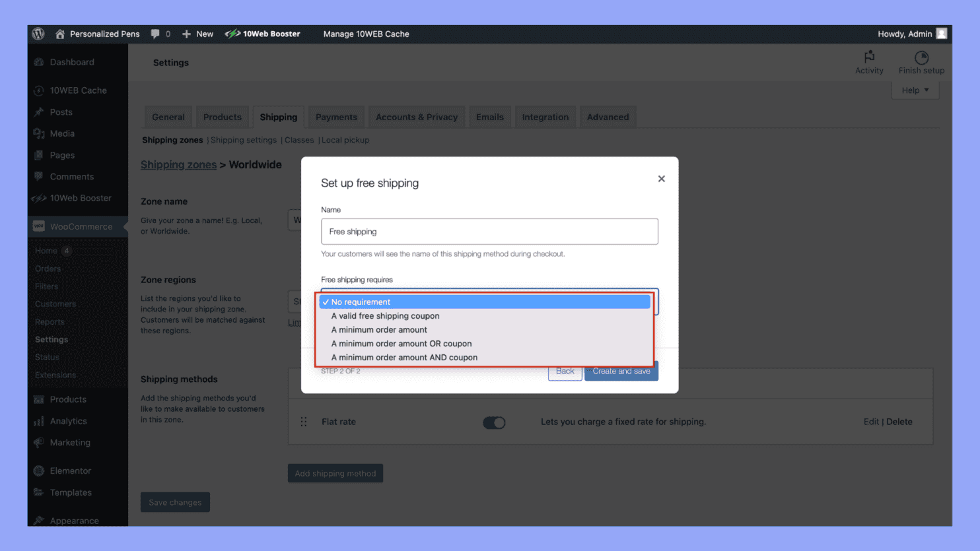Disable the Flat rate shipping method toggle

coord(493,422)
